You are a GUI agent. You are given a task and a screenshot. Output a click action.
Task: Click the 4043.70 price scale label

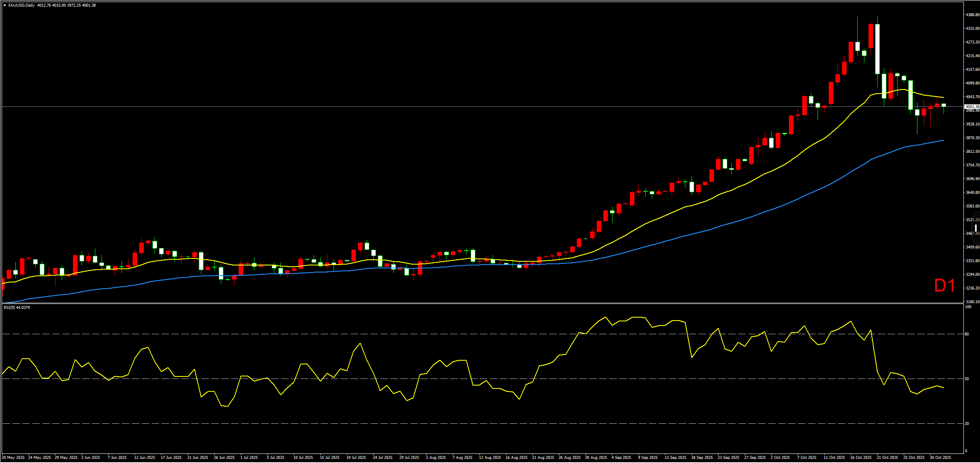(x=972, y=97)
